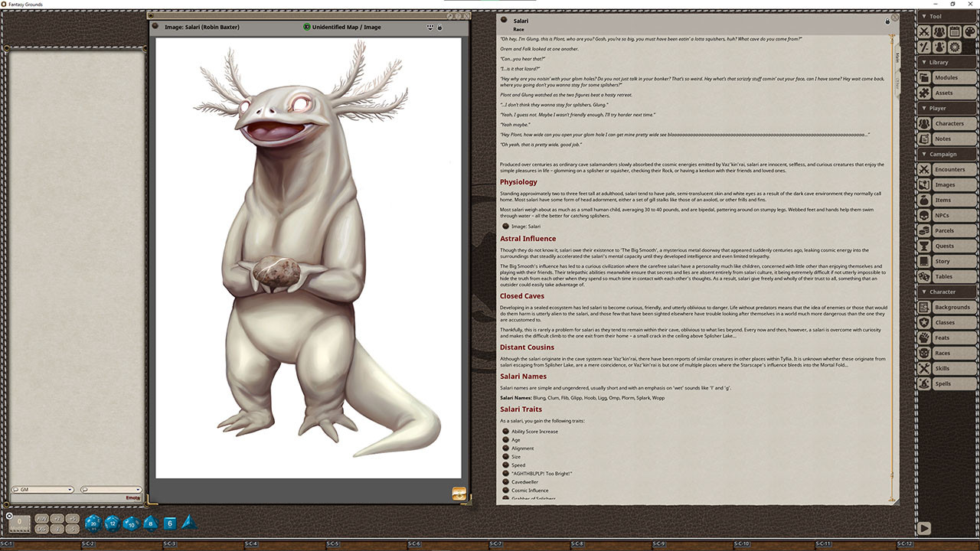Toggle the ADV modifier button

point(42,519)
